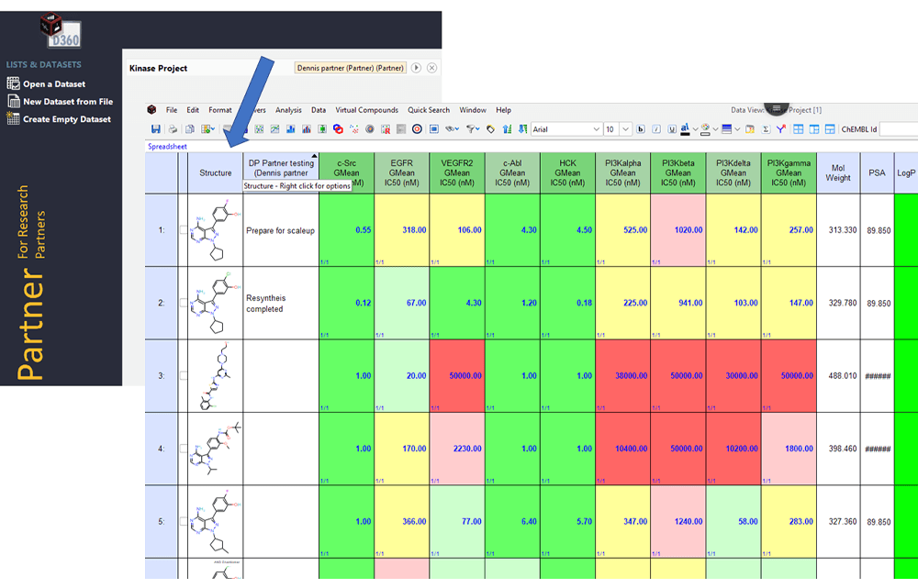Screen dimensions: 918x588
Task: Click the radar circle plot icon
Action: click(369, 129)
